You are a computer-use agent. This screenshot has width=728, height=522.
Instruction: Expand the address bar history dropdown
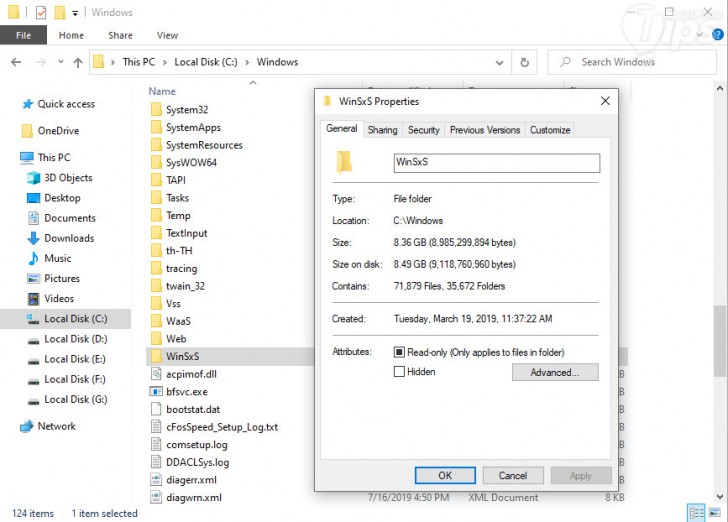pos(500,62)
